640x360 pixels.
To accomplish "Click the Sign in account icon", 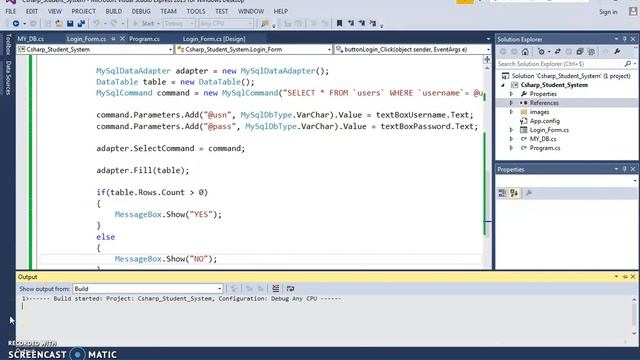I will click(x=633, y=11).
